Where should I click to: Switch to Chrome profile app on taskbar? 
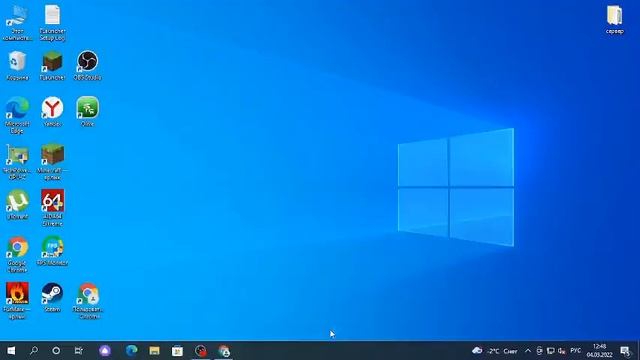(224, 351)
